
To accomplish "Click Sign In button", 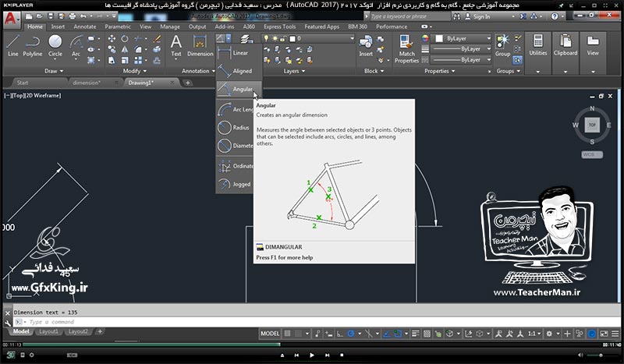I will coord(477,16).
